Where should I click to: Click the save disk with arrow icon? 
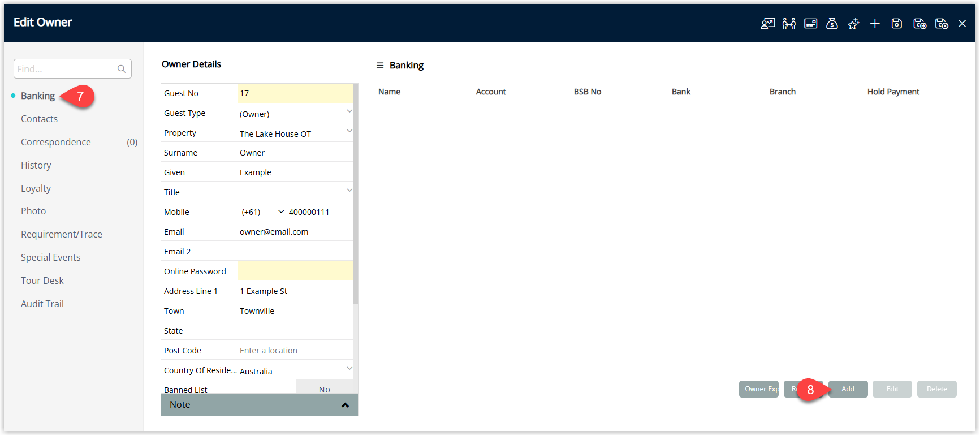pos(919,24)
